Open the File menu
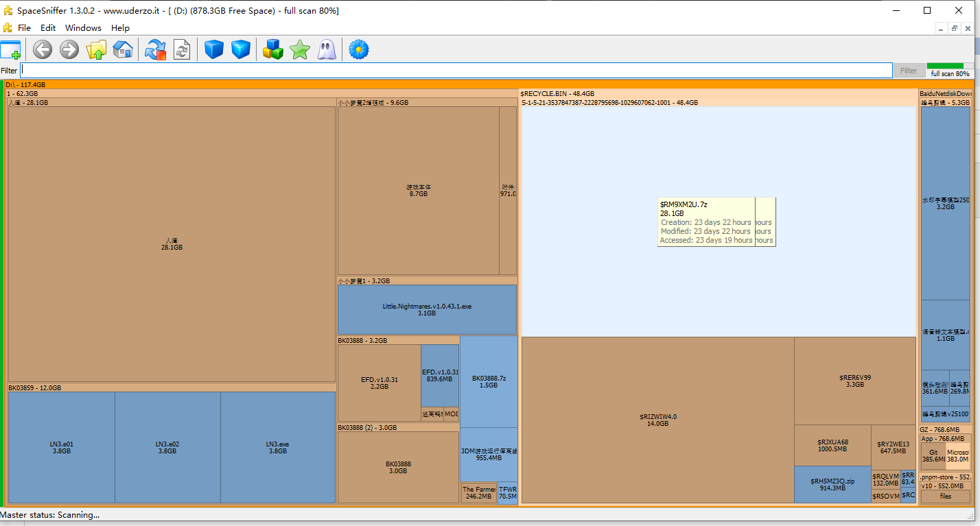Image resolution: width=980 pixels, height=526 pixels. click(x=25, y=28)
